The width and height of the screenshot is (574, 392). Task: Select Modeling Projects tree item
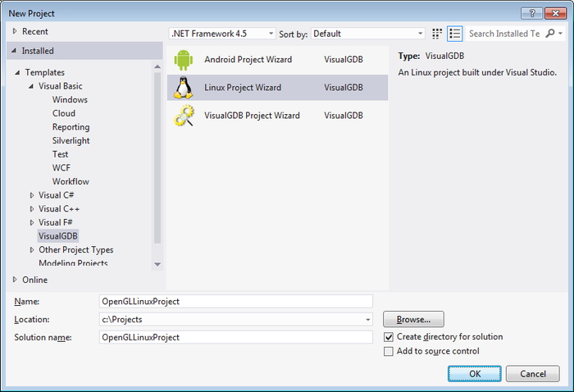point(73,263)
